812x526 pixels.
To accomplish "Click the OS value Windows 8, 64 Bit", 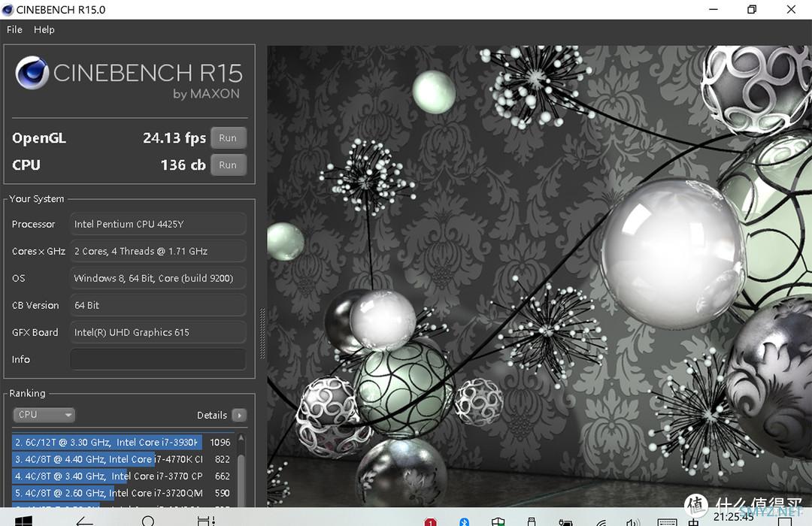I will click(158, 278).
